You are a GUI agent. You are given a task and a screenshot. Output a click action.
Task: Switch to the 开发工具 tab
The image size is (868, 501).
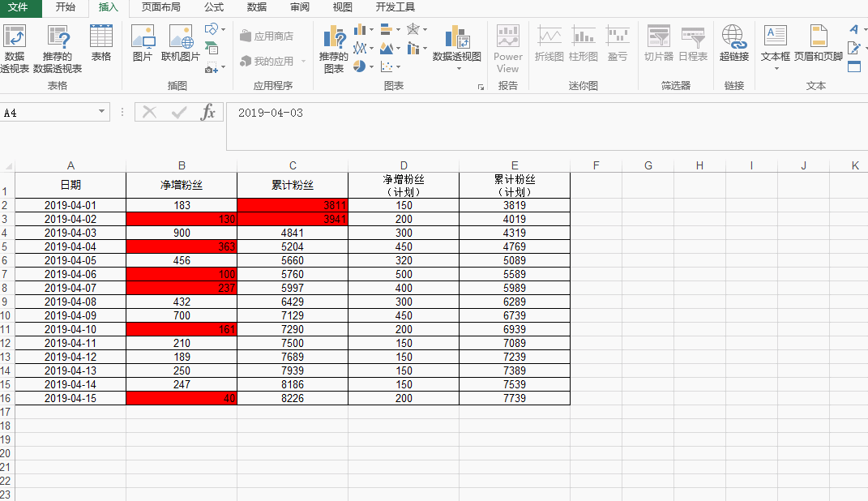click(396, 7)
